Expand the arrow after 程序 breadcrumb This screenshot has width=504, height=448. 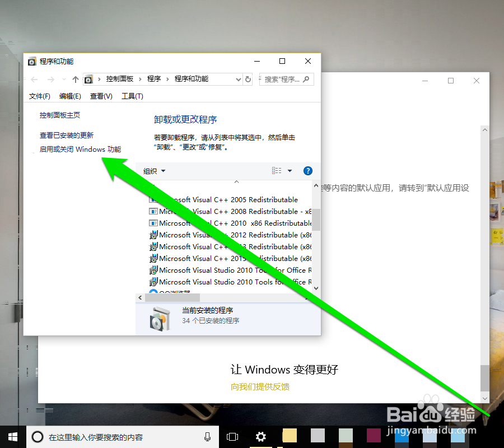tap(167, 79)
